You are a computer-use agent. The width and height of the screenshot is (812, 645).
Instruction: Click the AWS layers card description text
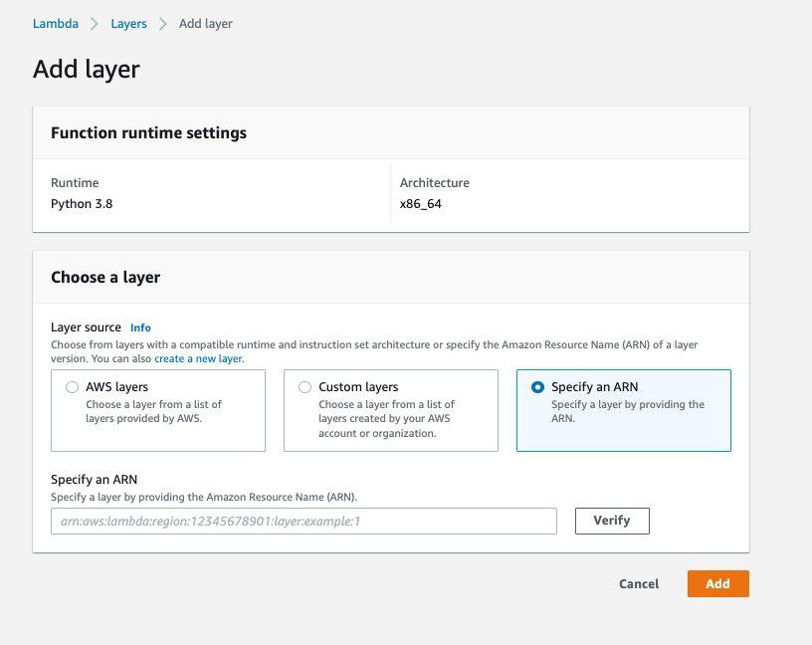tap(153, 412)
